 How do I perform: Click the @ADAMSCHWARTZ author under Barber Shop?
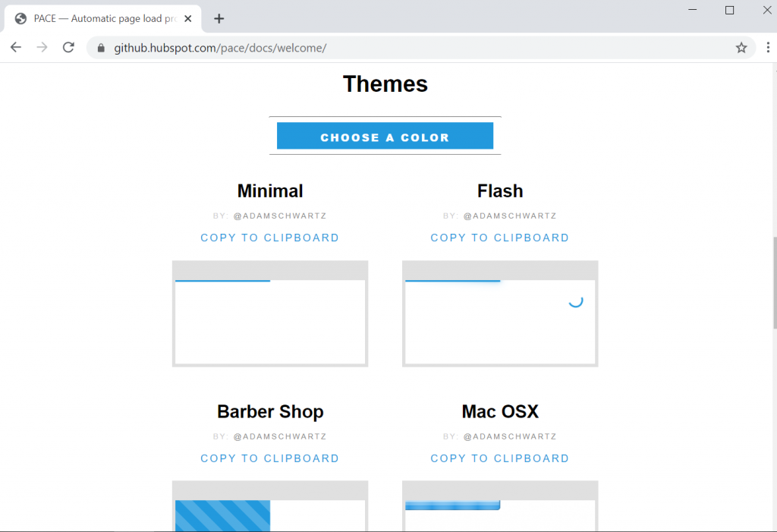point(280,436)
